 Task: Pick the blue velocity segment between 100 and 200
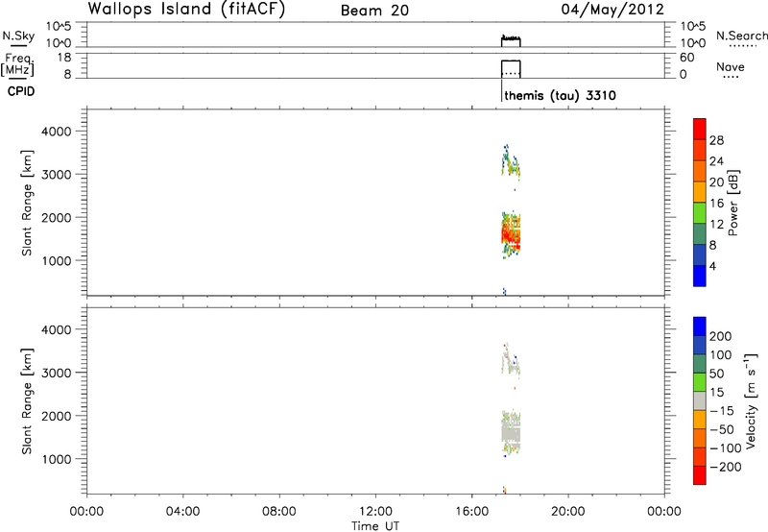point(700,345)
